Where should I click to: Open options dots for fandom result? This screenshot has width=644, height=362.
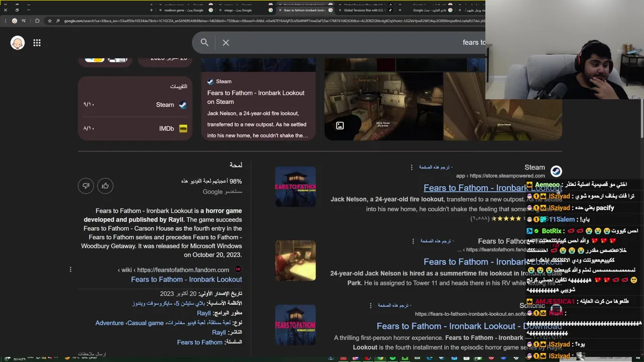(413, 241)
